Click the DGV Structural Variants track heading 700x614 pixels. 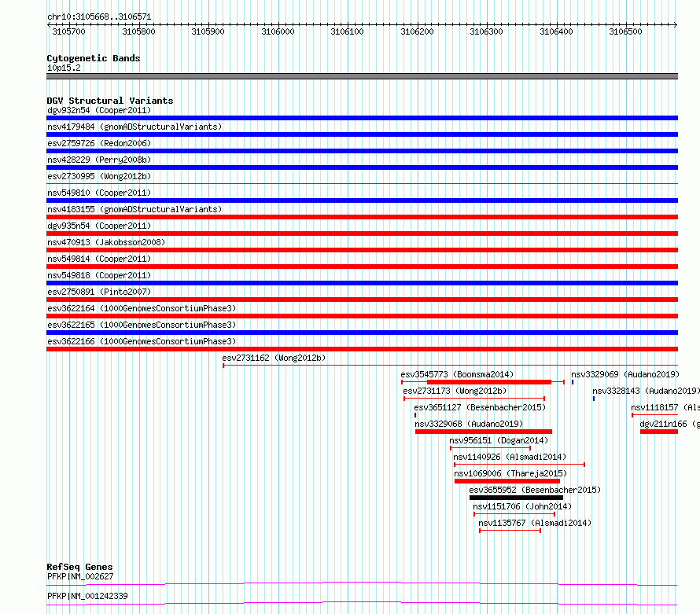[x=110, y=101]
